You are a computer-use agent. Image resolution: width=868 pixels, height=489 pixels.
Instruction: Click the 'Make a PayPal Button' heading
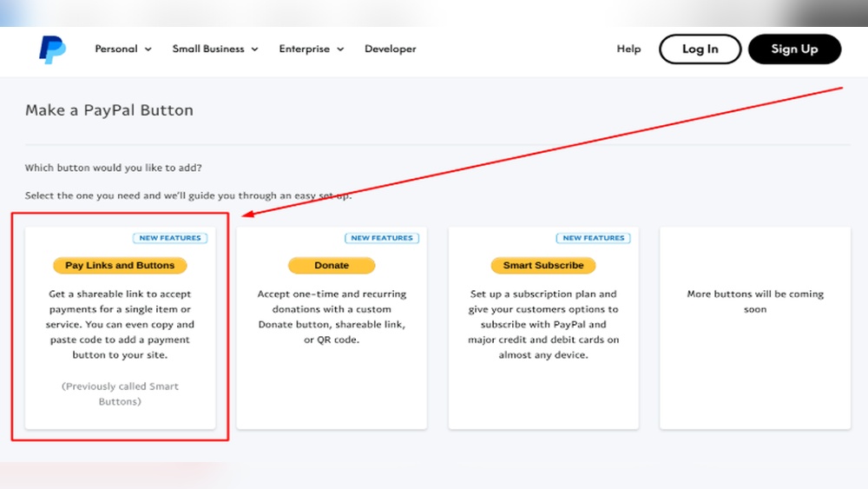click(x=109, y=110)
